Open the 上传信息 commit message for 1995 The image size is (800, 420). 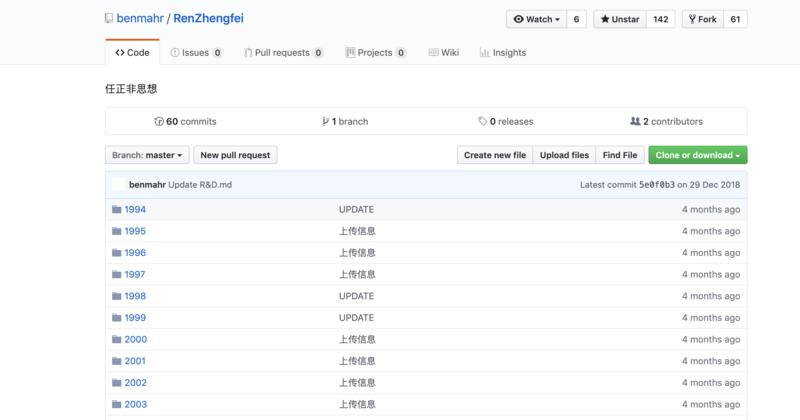[357, 231]
